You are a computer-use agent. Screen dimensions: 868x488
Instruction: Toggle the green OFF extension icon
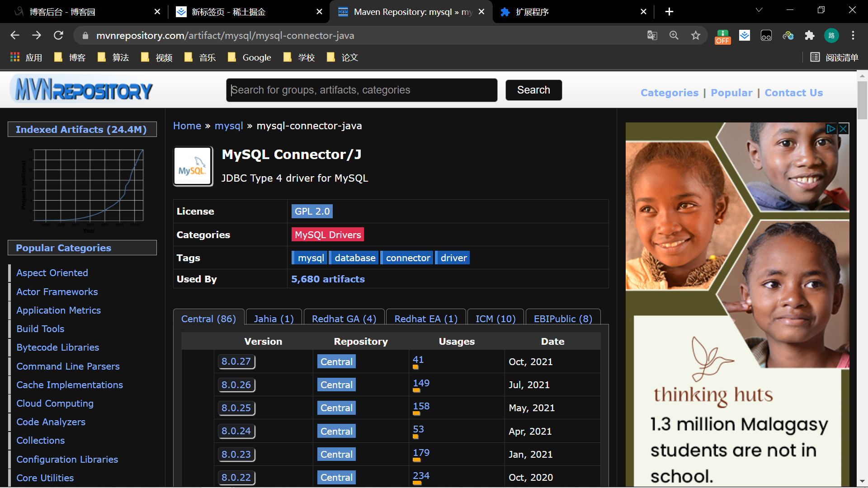tap(722, 36)
